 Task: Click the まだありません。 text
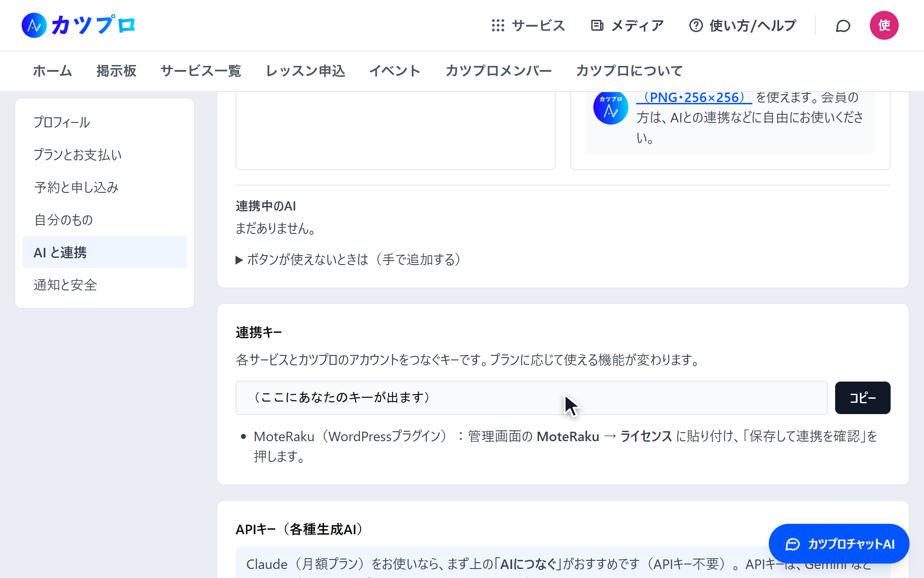click(x=276, y=228)
